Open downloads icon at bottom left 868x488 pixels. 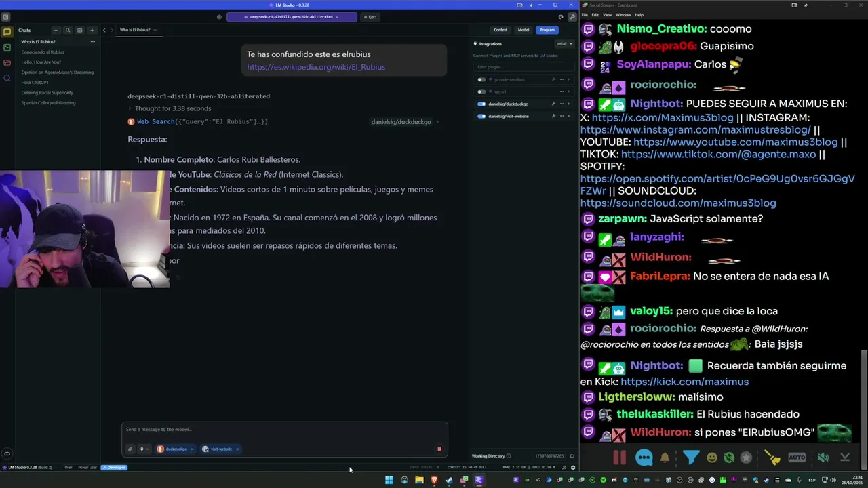pyautogui.click(x=7, y=453)
